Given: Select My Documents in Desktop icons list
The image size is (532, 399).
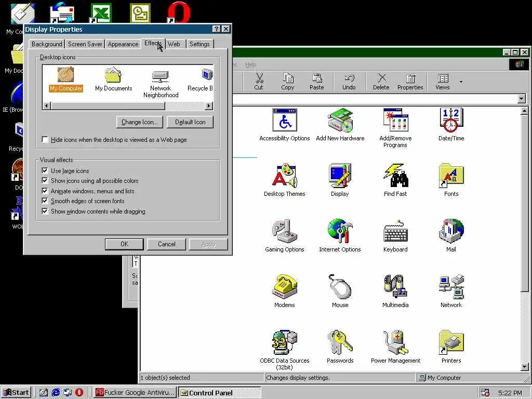Looking at the screenshot, I should [x=113, y=79].
